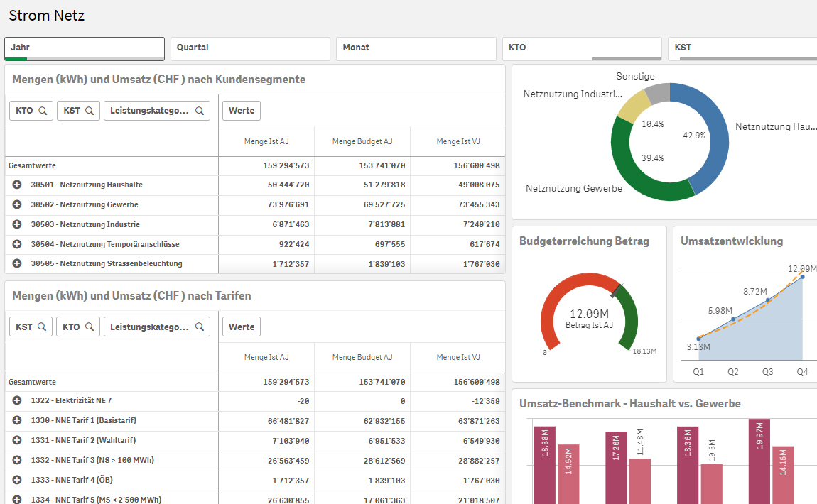
Task: Click cell value 617'674
Action: pos(485,244)
